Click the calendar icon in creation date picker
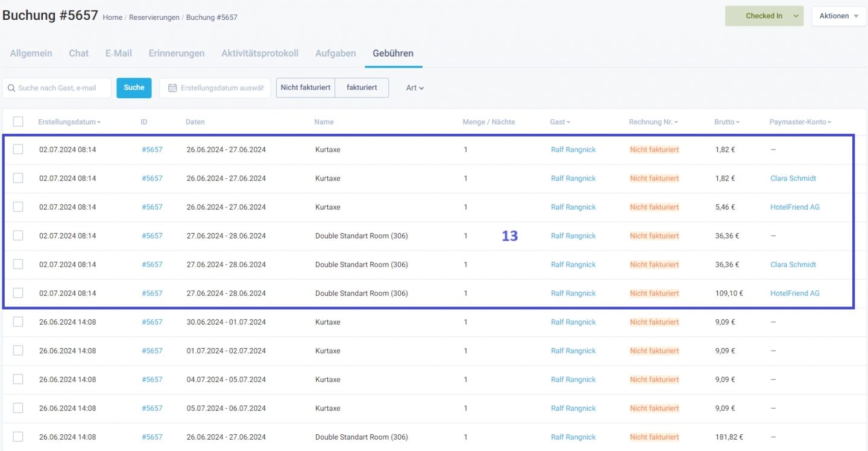This screenshot has height=451, width=868. 172,88
